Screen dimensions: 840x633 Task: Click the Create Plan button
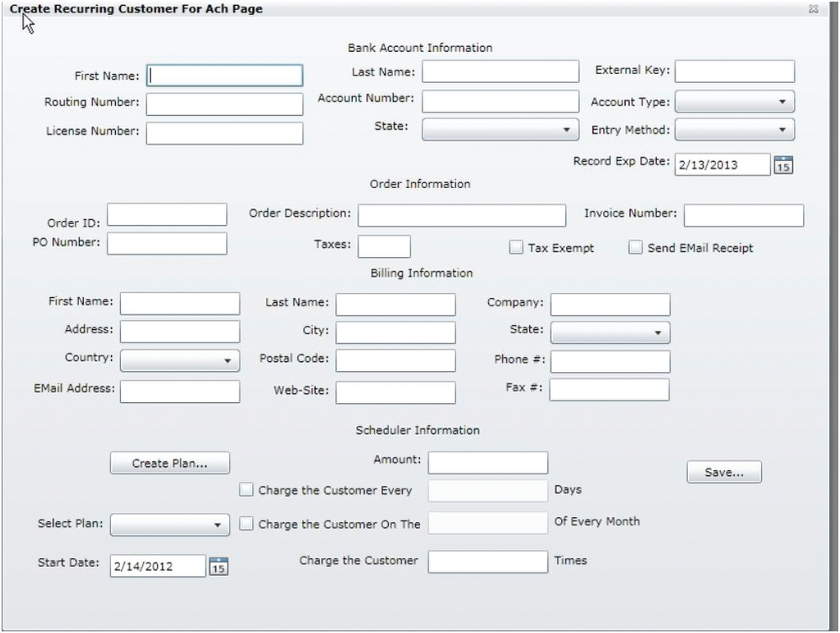[170, 463]
